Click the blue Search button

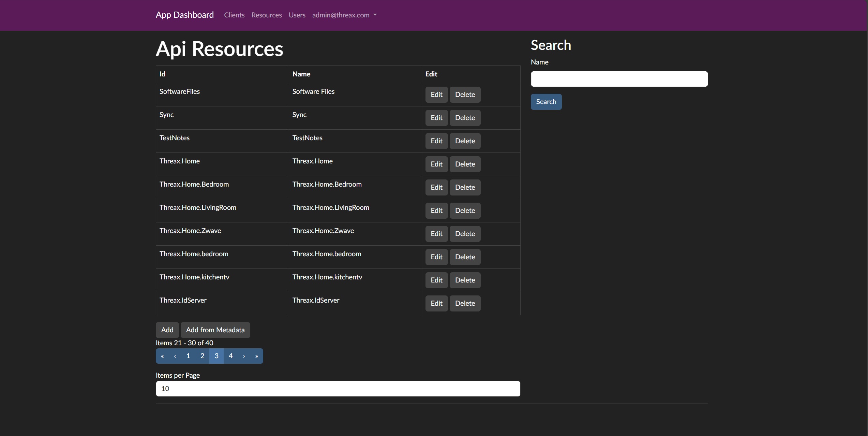click(546, 102)
